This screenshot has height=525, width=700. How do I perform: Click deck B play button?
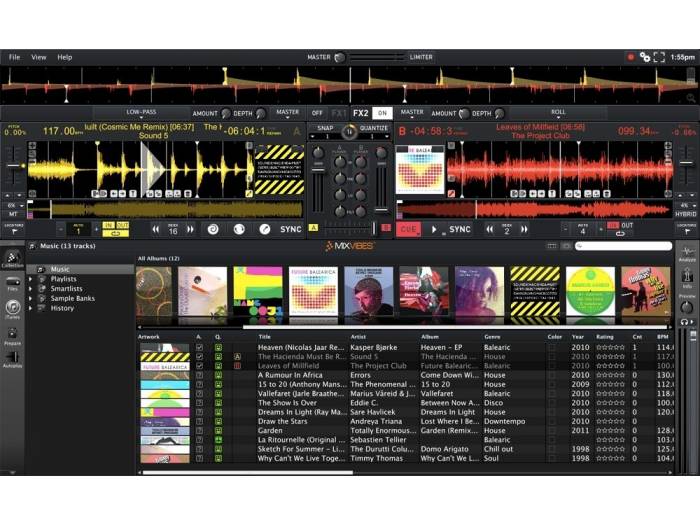[434, 229]
